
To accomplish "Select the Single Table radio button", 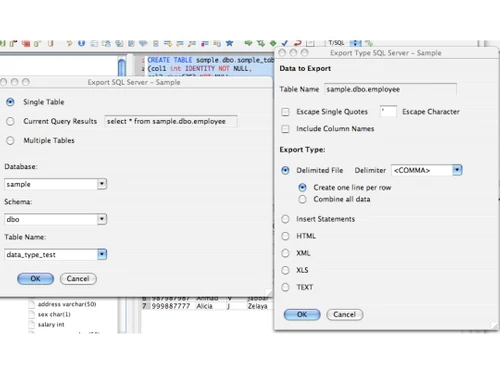I will [10, 102].
